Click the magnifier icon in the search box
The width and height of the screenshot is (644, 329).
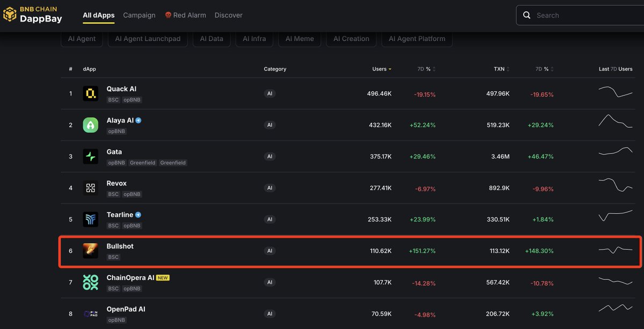(527, 16)
